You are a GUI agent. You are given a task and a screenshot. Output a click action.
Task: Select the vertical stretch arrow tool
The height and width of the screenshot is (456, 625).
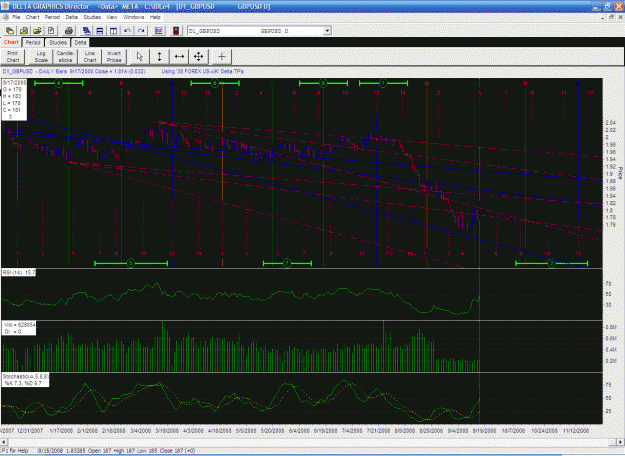159,57
